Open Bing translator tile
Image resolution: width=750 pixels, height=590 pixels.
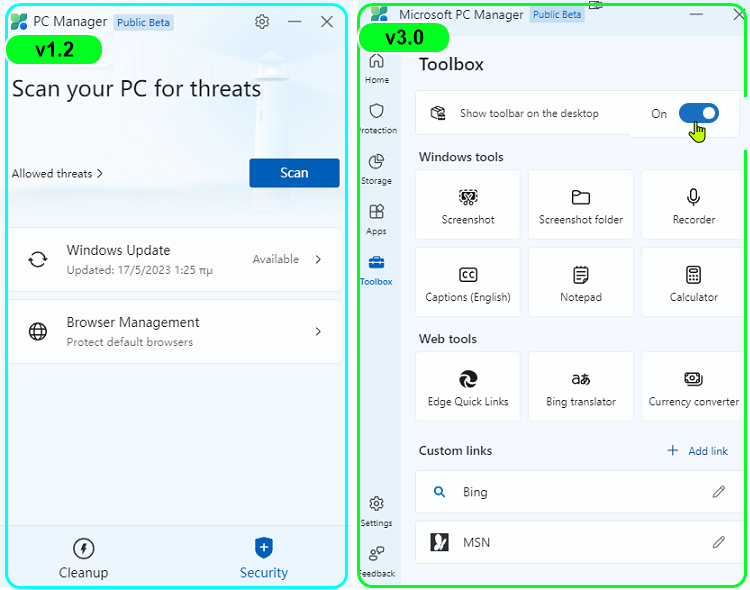(x=581, y=387)
